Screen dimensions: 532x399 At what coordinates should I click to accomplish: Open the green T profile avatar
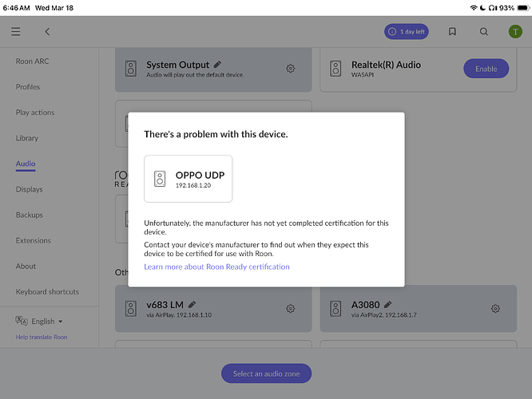pos(515,32)
